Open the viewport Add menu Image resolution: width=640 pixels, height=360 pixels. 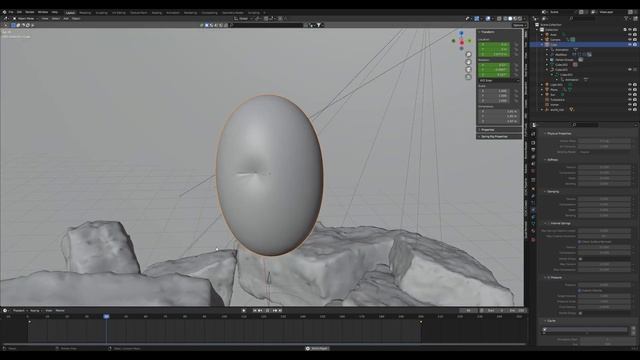66,18
